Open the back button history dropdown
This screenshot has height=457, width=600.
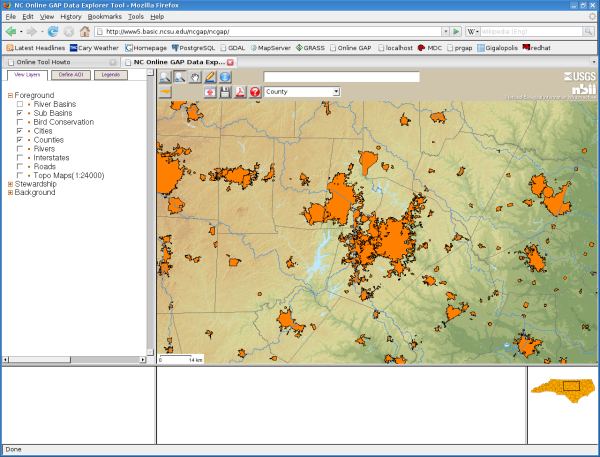[x=21, y=31]
